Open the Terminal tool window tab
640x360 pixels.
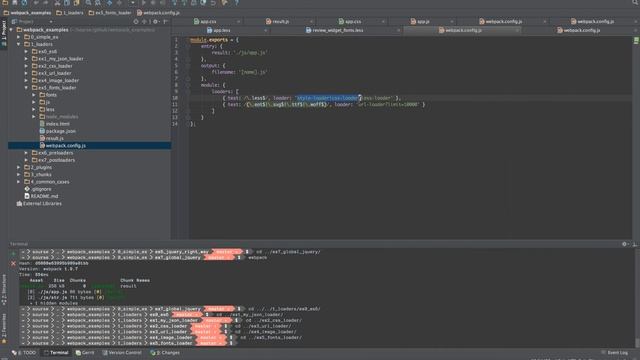tap(56, 353)
